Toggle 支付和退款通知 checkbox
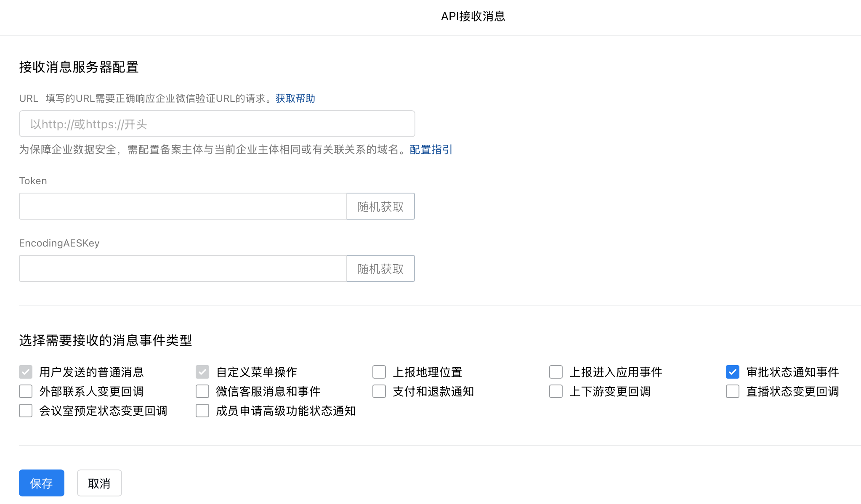Image resolution: width=861 pixels, height=504 pixels. pos(379,391)
